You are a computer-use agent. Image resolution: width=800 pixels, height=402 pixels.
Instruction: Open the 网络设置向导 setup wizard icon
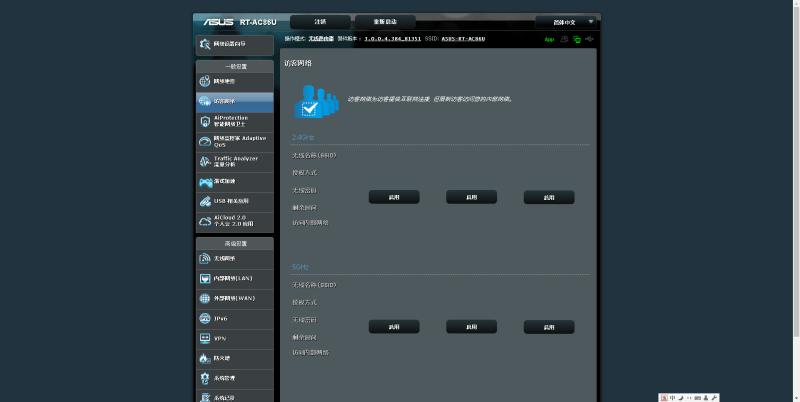205,44
